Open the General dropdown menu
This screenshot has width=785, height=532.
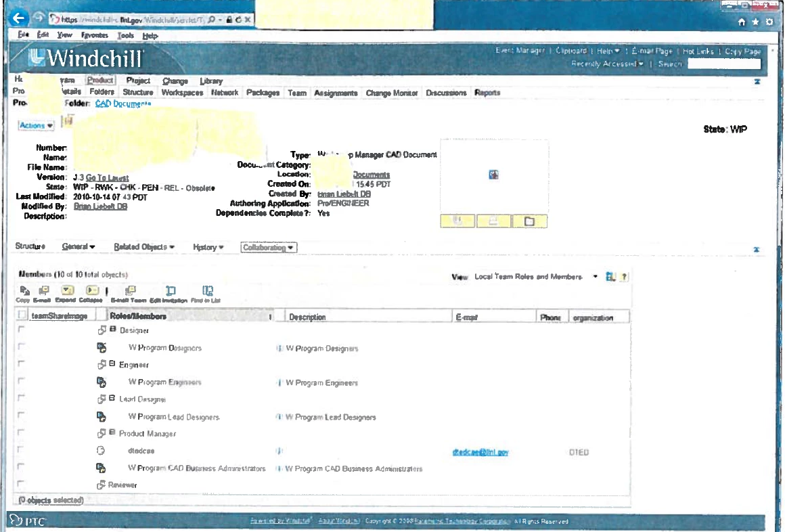tap(78, 246)
